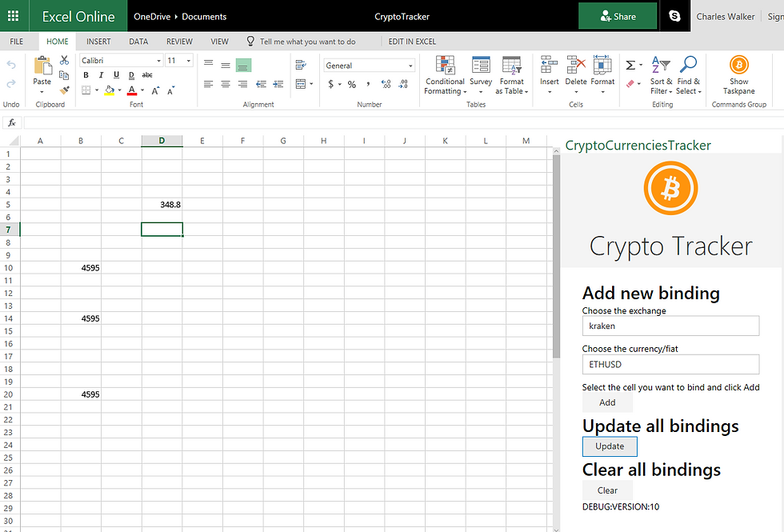
Task: Click the exchange field containing kraken
Action: tap(670, 326)
